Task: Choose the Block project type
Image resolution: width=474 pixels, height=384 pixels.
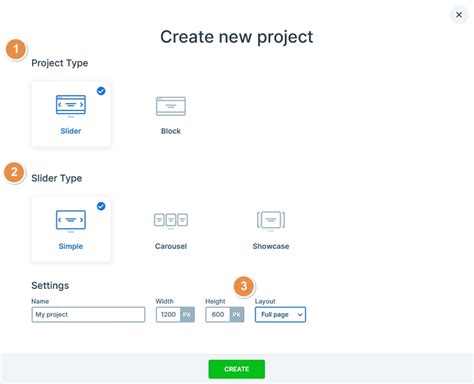Action: 171,114
